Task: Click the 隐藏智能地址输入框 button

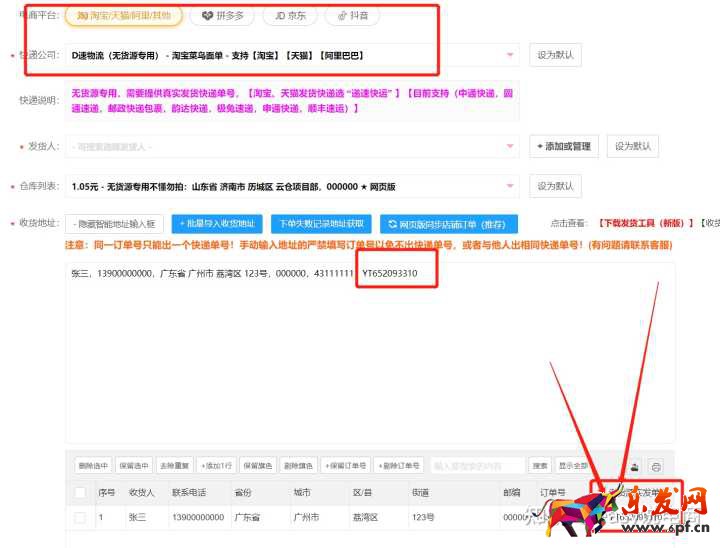Action: pyautogui.click(x=115, y=224)
